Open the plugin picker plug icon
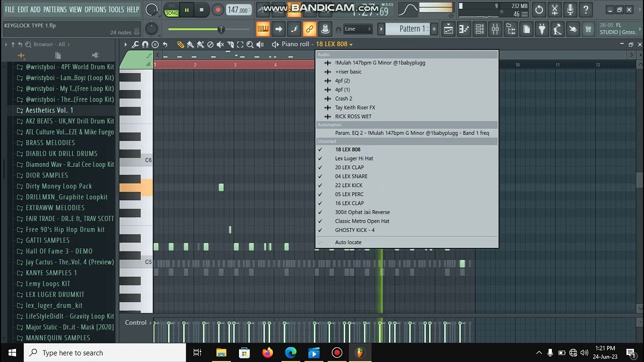This screenshot has width=644, height=362. point(542,29)
